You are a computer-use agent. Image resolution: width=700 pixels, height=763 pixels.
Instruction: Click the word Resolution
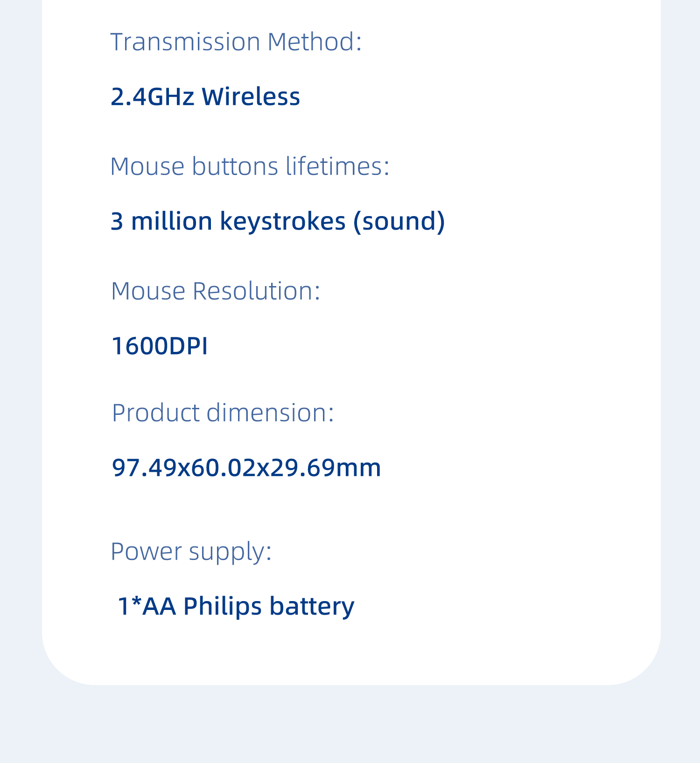256,291
